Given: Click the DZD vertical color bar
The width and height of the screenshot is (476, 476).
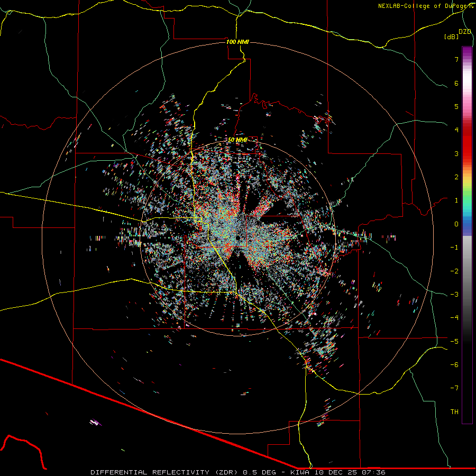Looking at the screenshot, I should tap(467, 235).
